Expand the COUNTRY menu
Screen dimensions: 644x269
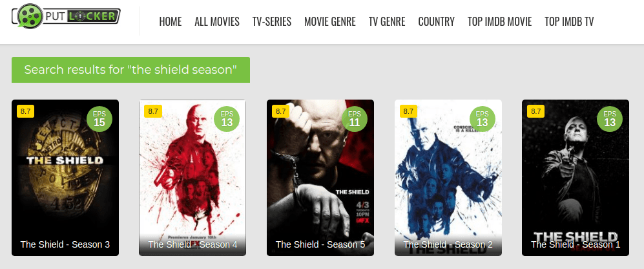436,21
